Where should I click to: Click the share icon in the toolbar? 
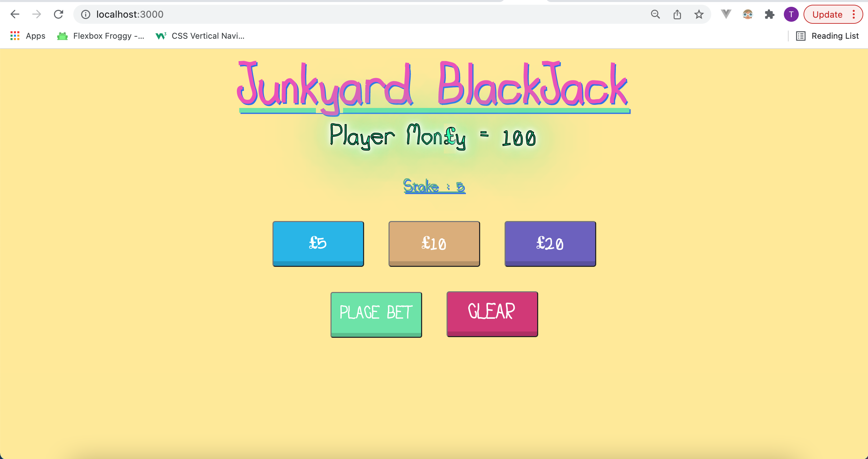coord(678,14)
